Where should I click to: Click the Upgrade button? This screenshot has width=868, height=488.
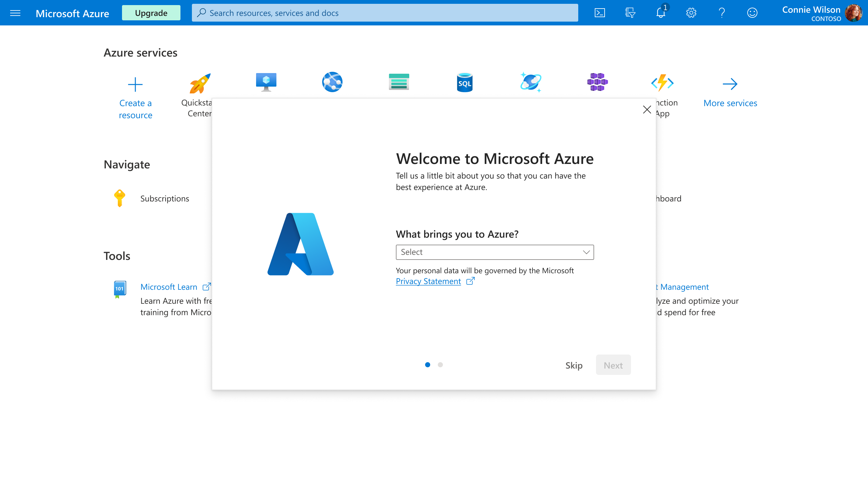pos(151,13)
